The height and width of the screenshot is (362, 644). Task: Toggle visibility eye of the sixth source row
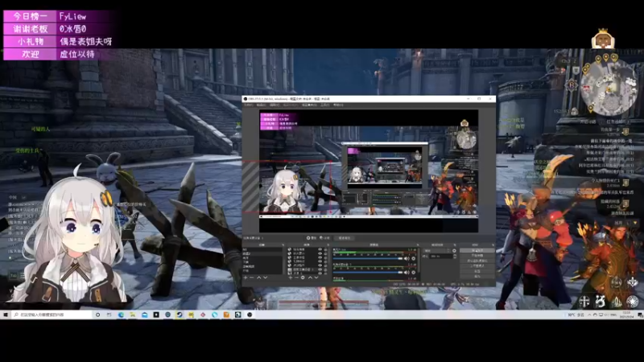pos(320,269)
